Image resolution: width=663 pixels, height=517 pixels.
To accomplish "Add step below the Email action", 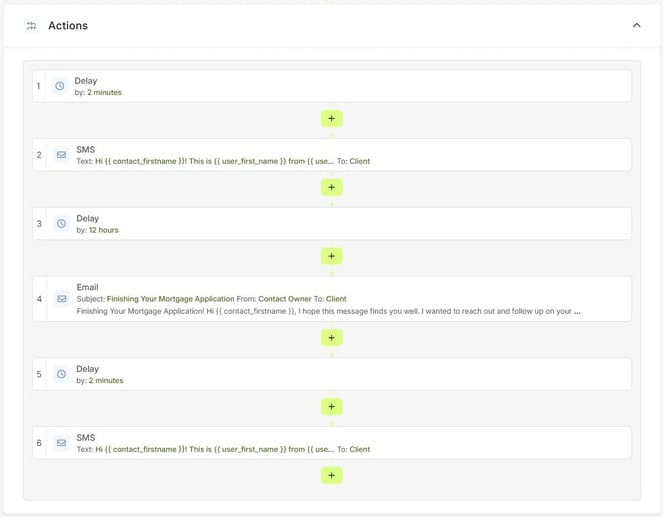I will (x=331, y=338).
